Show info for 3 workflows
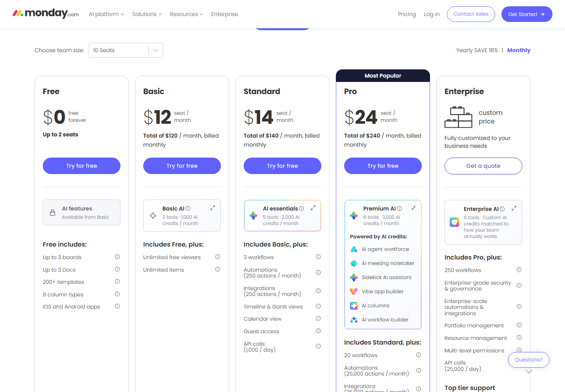Viewport: 565px width, 392px height. pyautogui.click(x=318, y=257)
